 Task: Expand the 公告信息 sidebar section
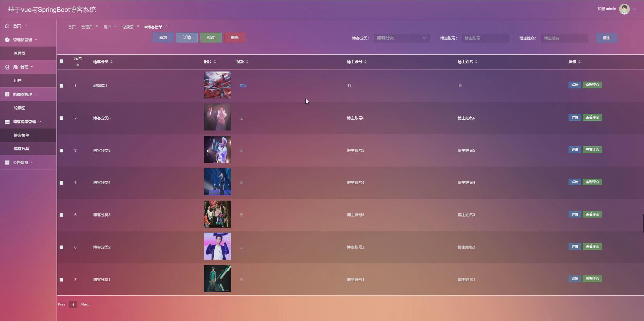(32, 163)
